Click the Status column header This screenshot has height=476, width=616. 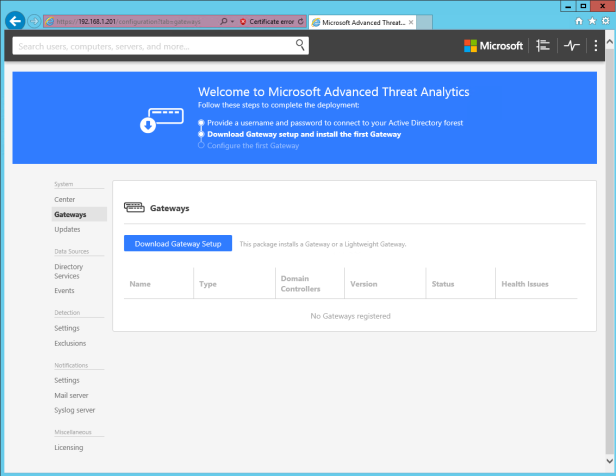click(443, 284)
